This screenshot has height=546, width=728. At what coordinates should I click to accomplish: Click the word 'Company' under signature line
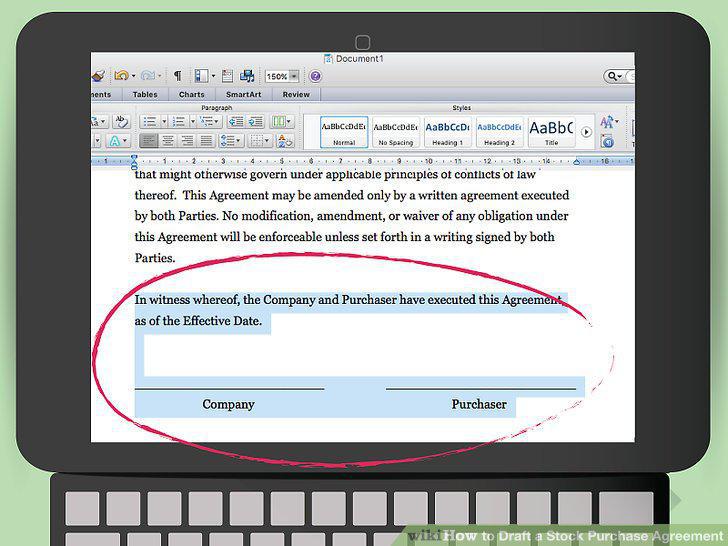click(228, 404)
